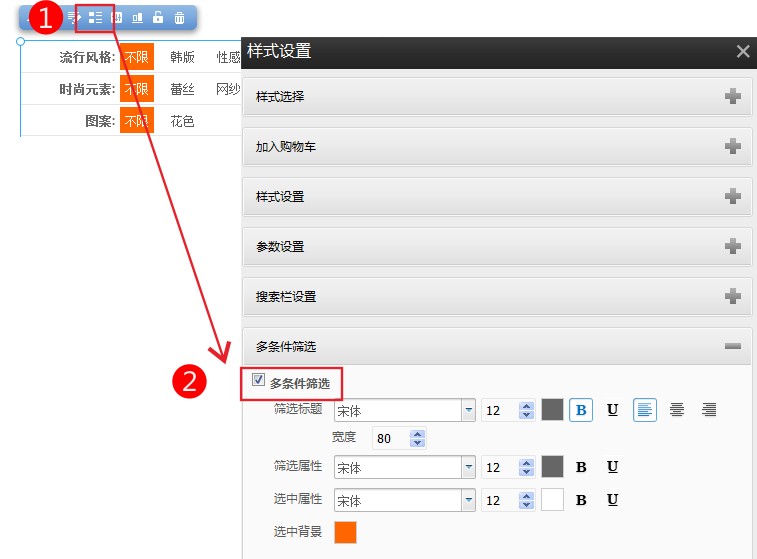Click the trash delete icon in toolbar
Image resolution: width=757 pixels, height=559 pixels.
(x=179, y=17)
